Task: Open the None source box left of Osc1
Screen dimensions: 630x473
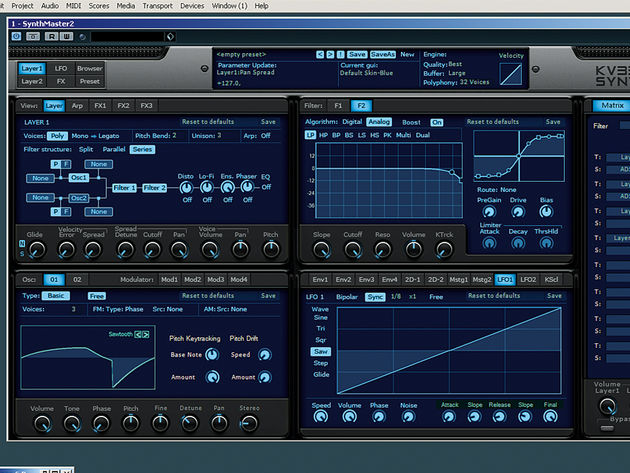Action: pos(40,178)
